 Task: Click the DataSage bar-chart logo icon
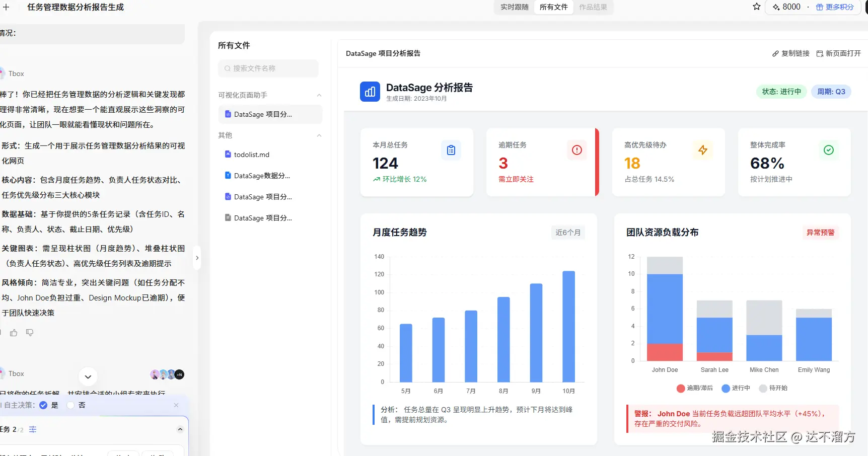pyautogui.click(x=370, y=92)
